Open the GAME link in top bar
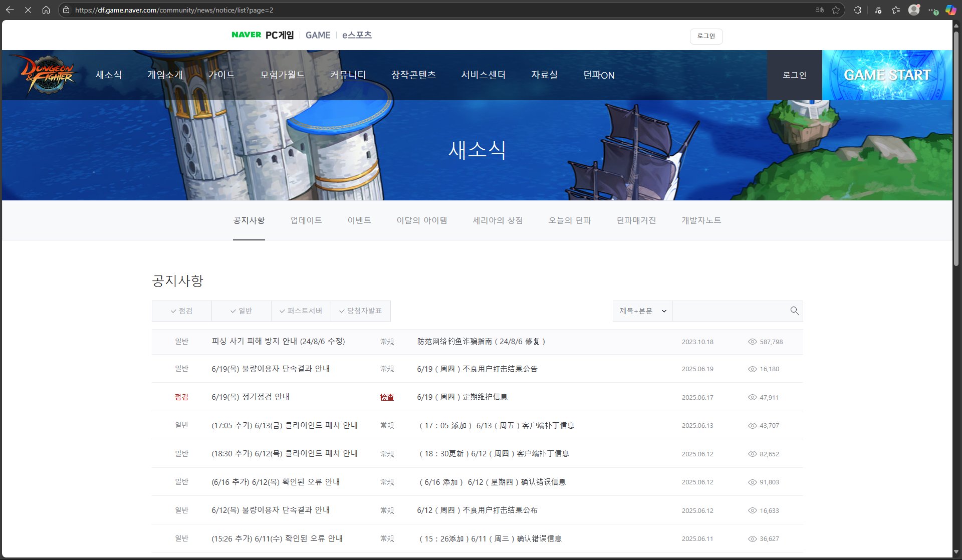This screenshot has height=560, width=962. coord(318,35)
